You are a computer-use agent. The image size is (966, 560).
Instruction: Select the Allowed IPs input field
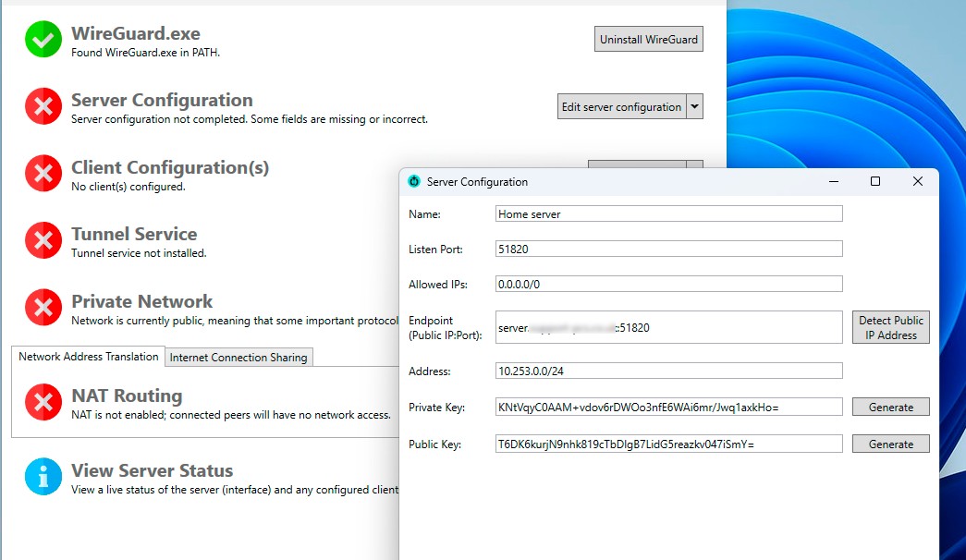(x=669, y=284)
